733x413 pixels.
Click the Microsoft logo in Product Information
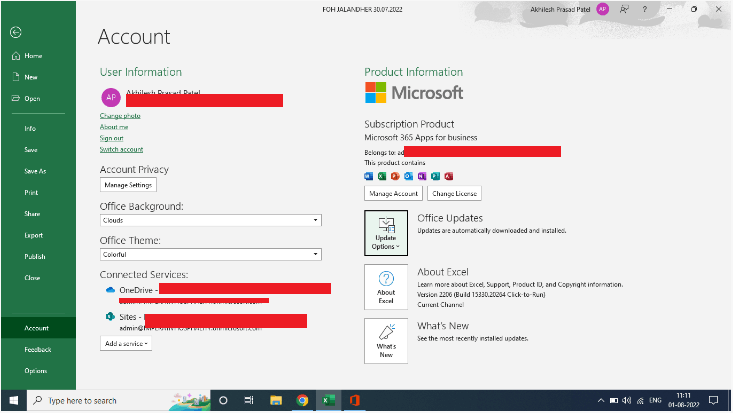coord(414,93)
